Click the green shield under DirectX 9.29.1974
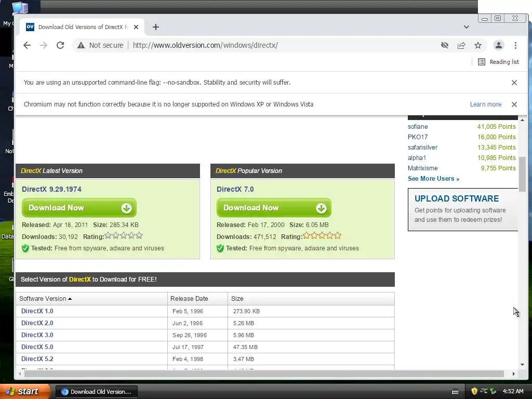 pyautogui.click(x=25, y=248)
